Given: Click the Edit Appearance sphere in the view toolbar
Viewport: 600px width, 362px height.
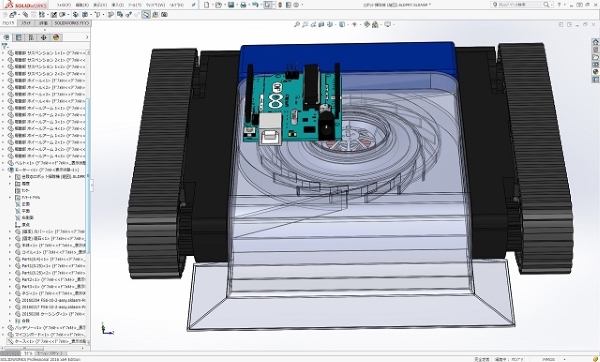Looking at the screenshot, I should point(367,24).
